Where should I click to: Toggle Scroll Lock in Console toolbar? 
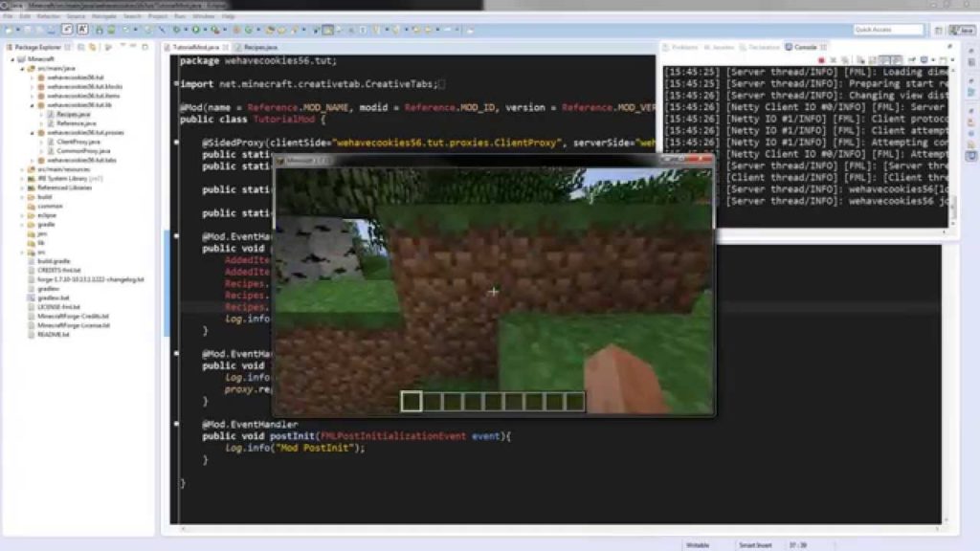[x=873, y=60]
